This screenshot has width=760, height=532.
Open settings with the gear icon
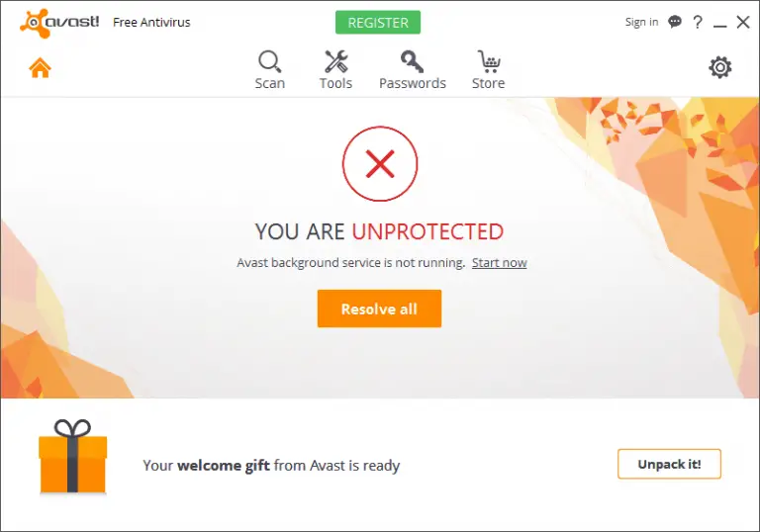pos(719,67)
